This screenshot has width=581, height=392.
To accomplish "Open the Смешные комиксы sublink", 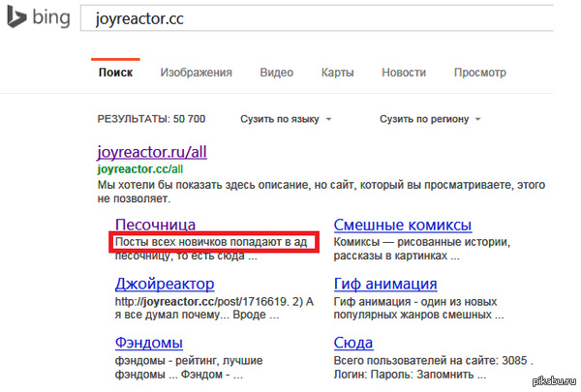I will pyautogui.click(x=403, y=225).
